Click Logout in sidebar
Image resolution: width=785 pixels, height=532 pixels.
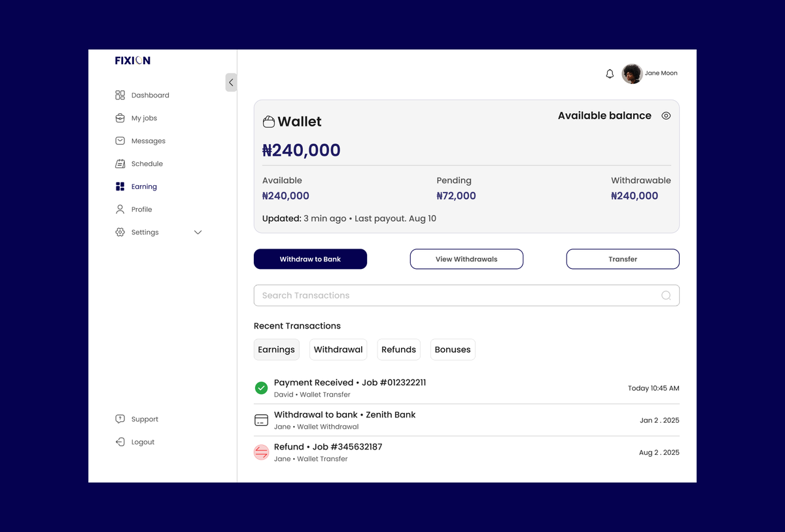[143, 442]
